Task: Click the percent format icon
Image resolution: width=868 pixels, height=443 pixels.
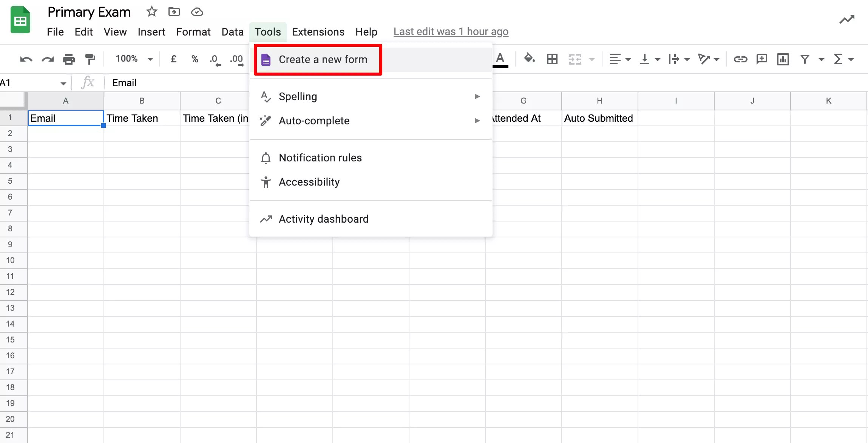Action: click(195, 59)
